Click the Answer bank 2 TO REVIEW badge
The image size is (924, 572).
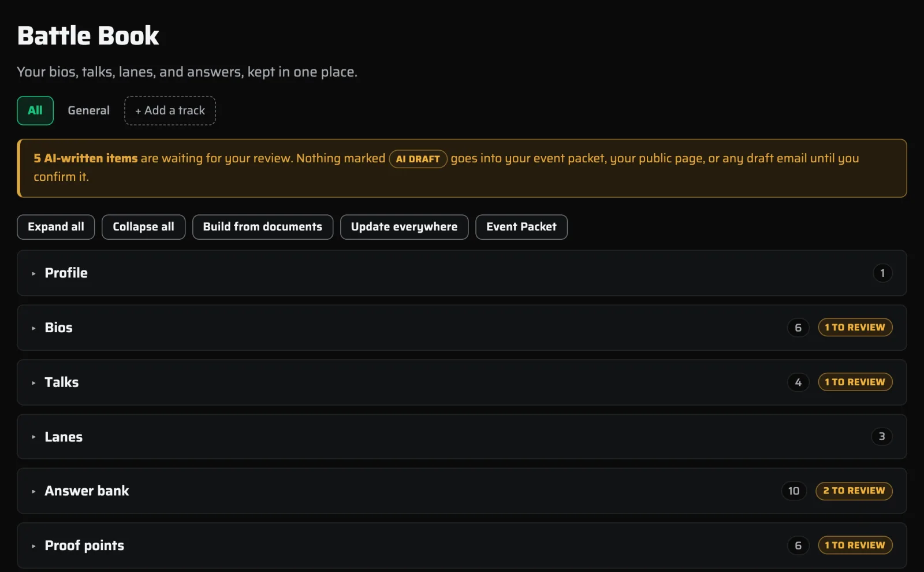[x=854, y=491]
